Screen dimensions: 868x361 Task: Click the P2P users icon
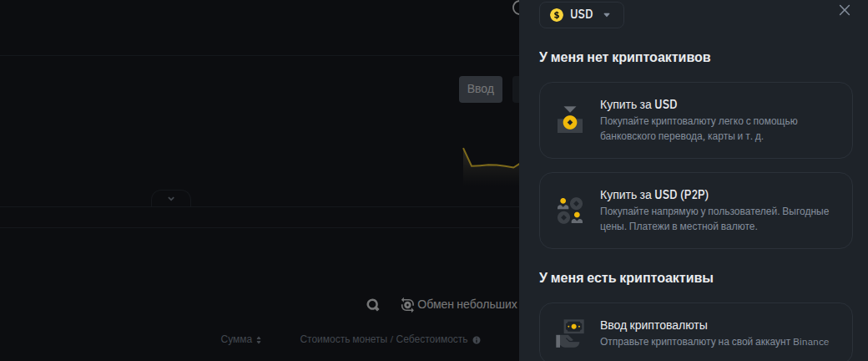tap(570, 211)
